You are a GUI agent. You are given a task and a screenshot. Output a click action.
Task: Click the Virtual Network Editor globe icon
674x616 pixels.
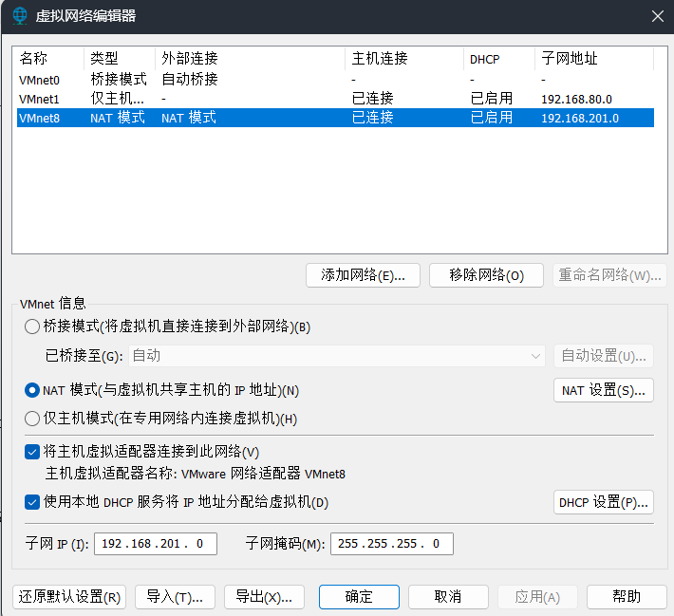(x=20, y=15)
